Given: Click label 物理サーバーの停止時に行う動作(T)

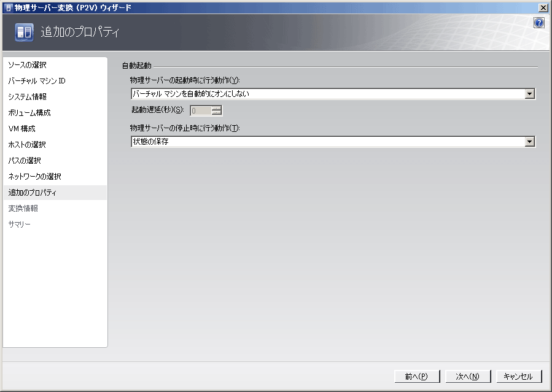Looking at the screenshot, I should pyautogui.click(x=185, y=128).
